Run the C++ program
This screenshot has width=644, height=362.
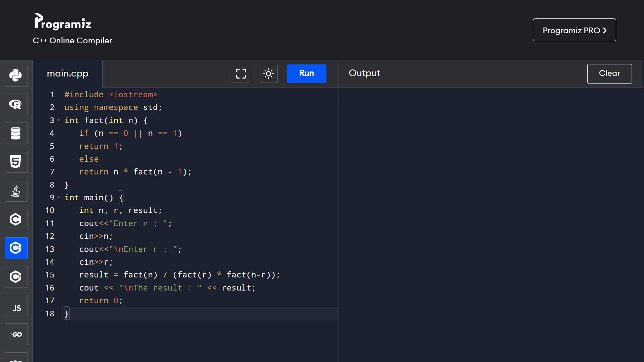pos(307,73)
